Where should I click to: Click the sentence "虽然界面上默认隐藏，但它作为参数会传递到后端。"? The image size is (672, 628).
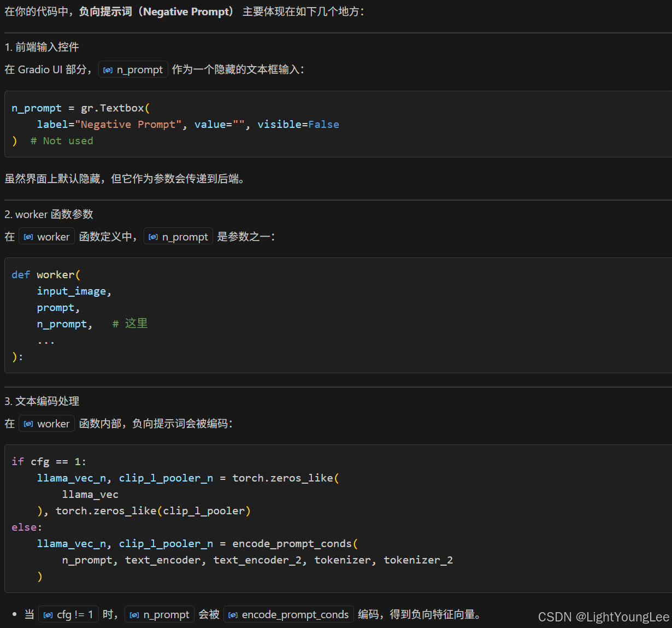124,179
